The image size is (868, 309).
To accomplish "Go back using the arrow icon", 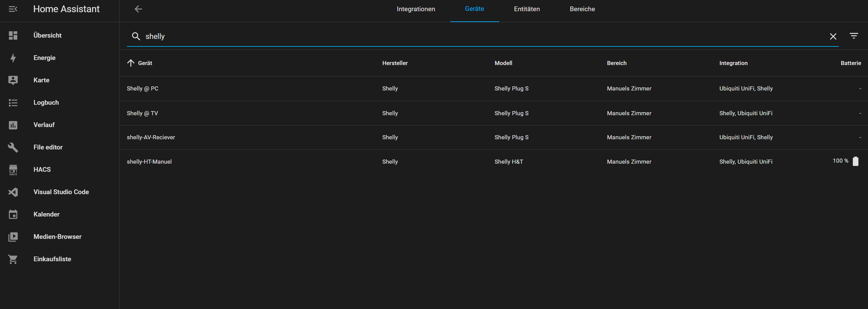I will click(138, 9).
